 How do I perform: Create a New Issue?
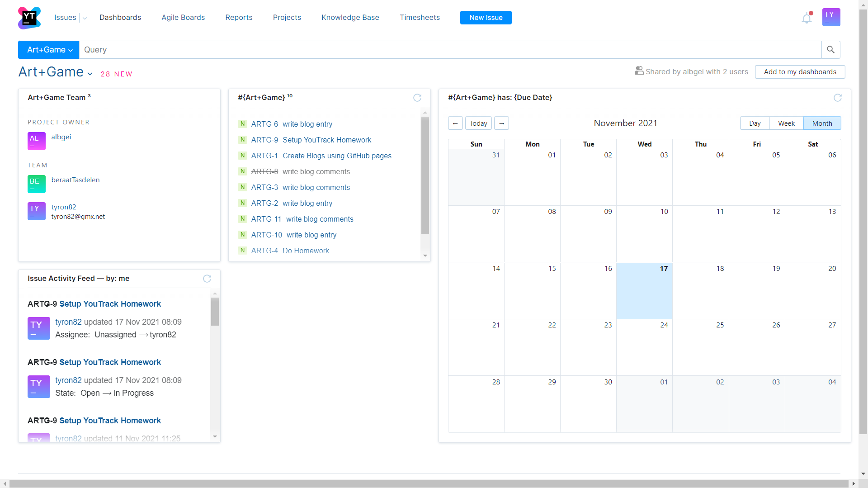point(486,18)
